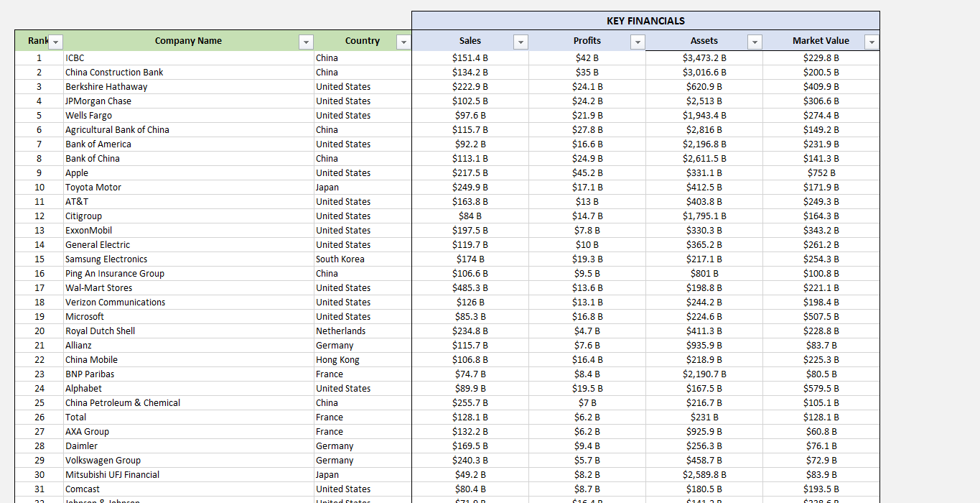This screenshot has width=980, height=503.
Task: Open the Market Value filter dropdown
Action: [x=872, y=42]
